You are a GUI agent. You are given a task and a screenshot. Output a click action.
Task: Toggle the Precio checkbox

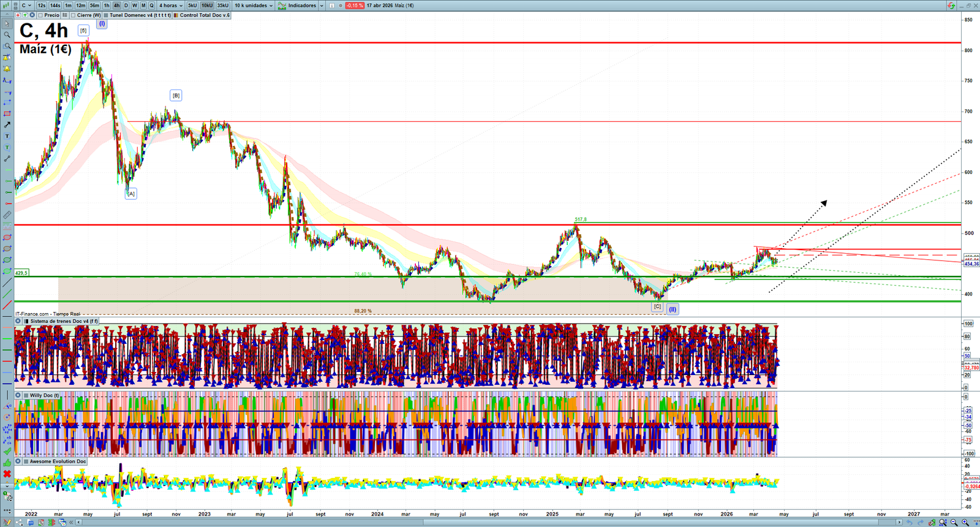(40, 15)
